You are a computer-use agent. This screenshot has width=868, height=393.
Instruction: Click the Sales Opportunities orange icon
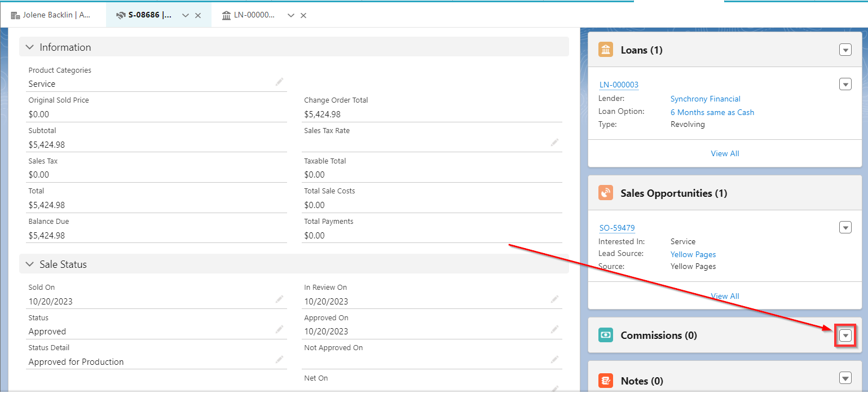pos(605,193)
